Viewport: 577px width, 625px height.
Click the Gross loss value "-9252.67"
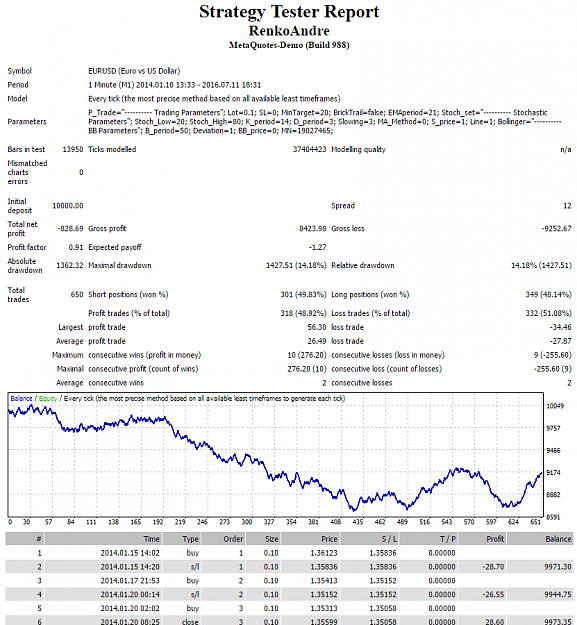(556, 228)
